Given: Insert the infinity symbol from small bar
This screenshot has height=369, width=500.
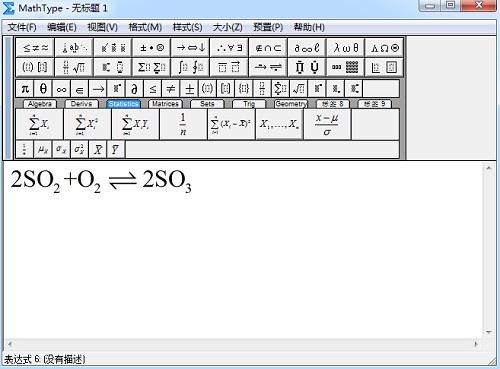Looking at the screenshot, I should 61,89.
